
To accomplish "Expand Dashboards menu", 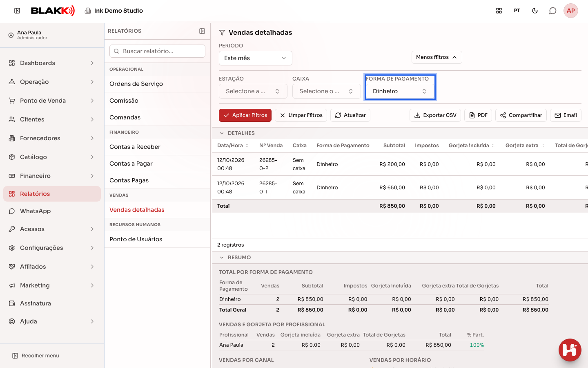I will 52,63.
